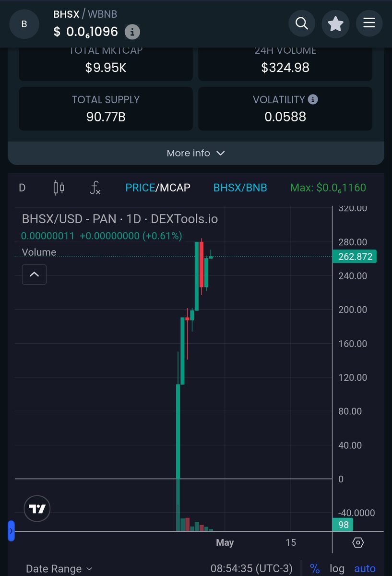Open the search magnifier icon
This screenshot has height=576, width=392.
(302, 23)
